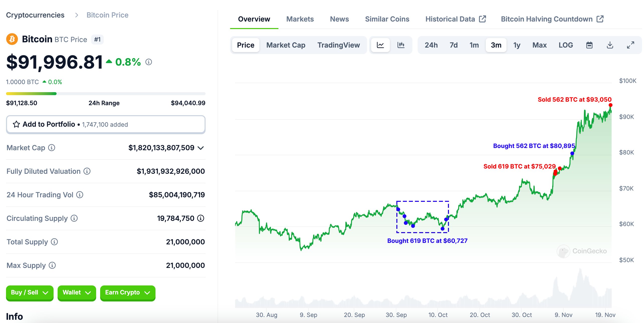This screenshot has height=323, width=644.
Task: Set chart range to 1m
Action: (x=474, y=45)
